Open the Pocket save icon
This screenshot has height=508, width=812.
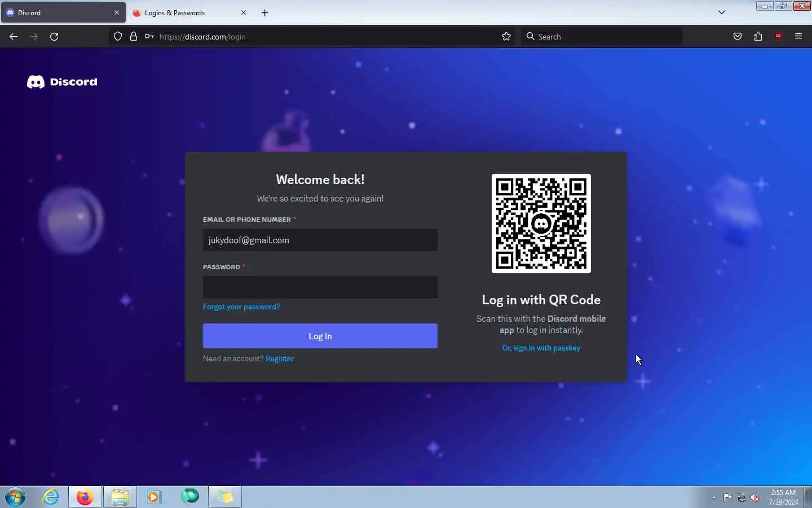[738, 37]
